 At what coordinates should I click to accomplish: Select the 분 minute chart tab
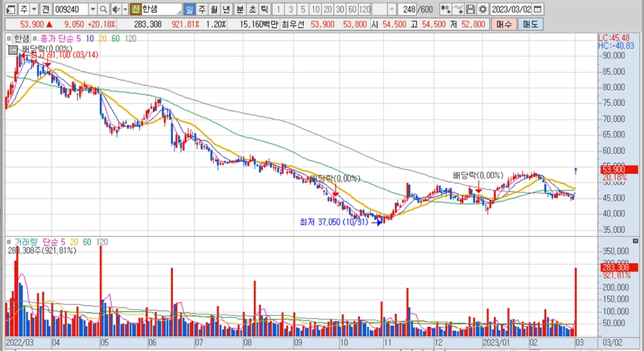239,9
